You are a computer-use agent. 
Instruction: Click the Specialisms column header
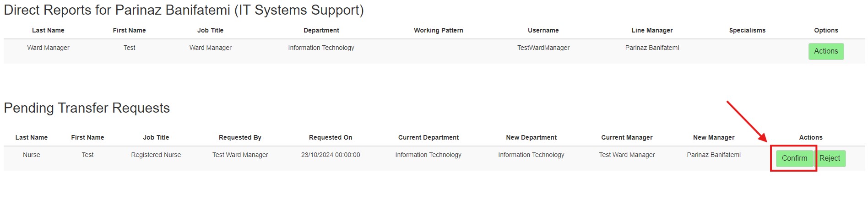747,30
